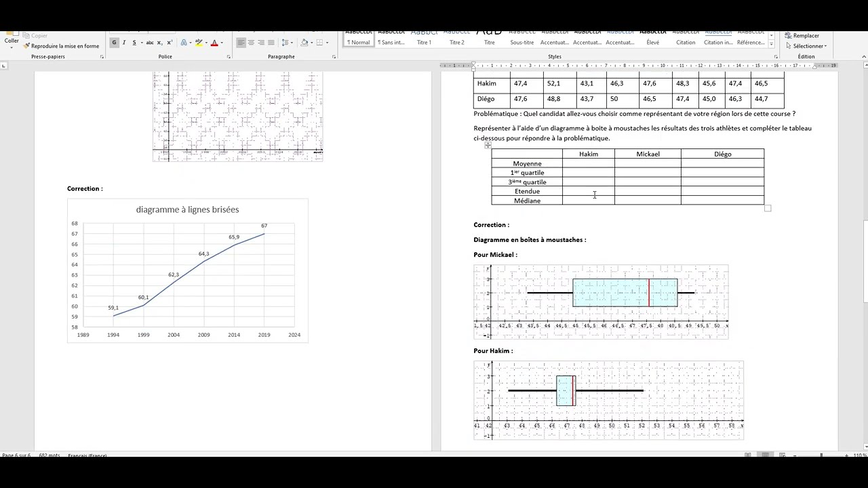The height and width of the screenshot is (488, 868).
Task: Apply the Référence style
Action: [751, 39]
